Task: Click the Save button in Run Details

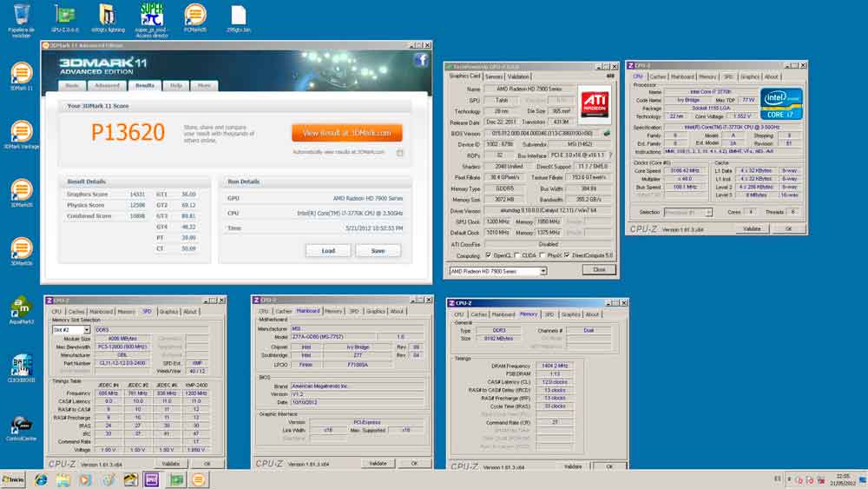Action: click(x=378, y=251)
